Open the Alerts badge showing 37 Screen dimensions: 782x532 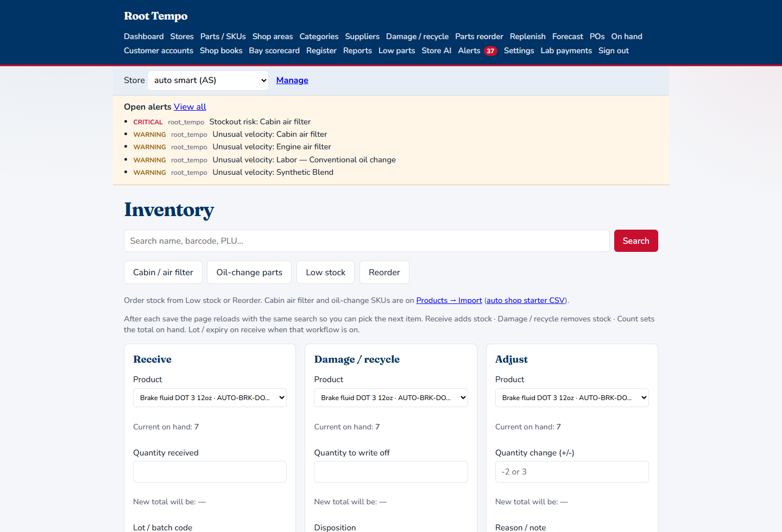coord(490,51)
